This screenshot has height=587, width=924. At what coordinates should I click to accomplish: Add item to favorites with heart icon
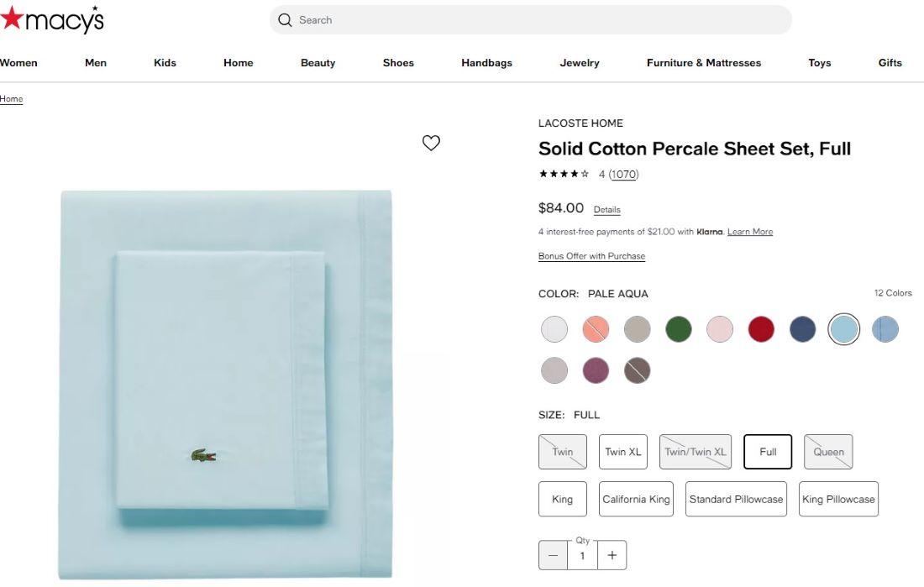tap(431, 143)
